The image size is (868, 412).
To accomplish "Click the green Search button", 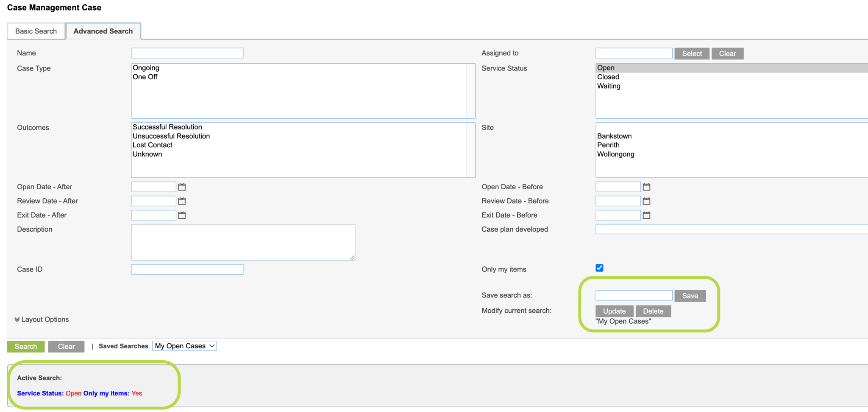I will coord(25,346).
